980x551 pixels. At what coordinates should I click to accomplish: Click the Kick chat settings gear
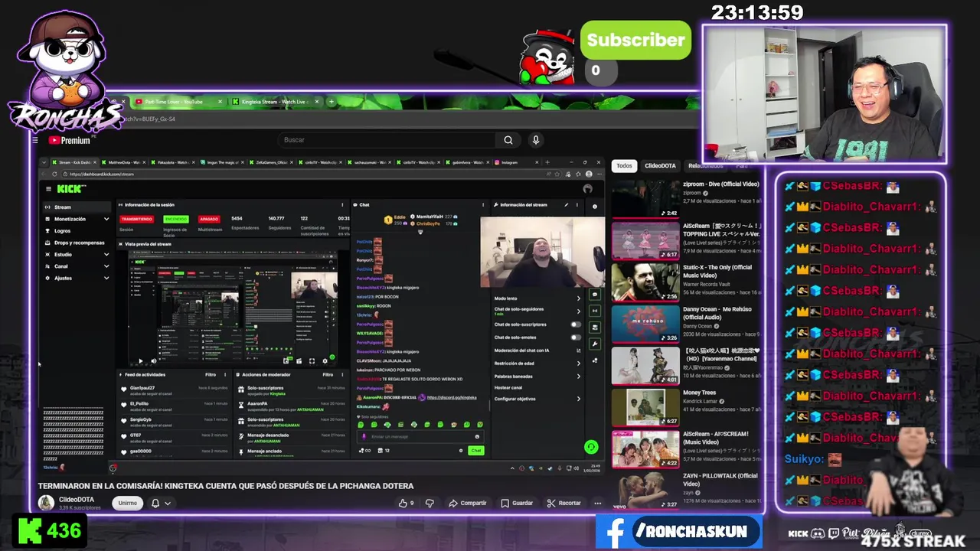click(x=461, y=451)
